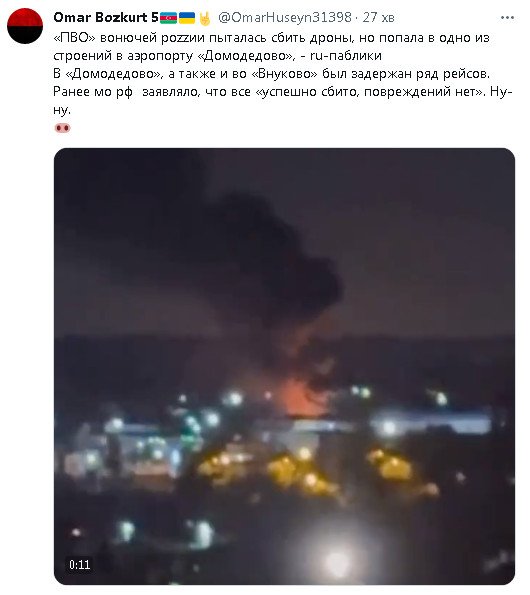Click the Ukraine flag emoji in name
The height and width of the screenshot is (595, 530).
187,17
